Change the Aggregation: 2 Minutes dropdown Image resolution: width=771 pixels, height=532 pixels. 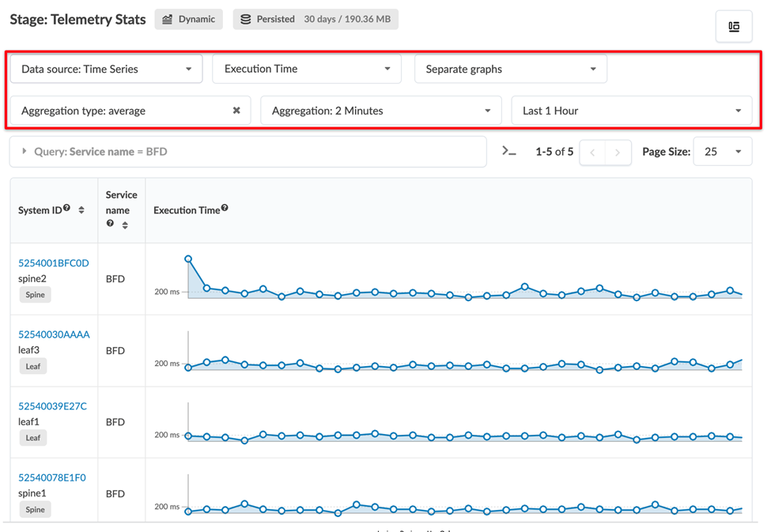380,111
